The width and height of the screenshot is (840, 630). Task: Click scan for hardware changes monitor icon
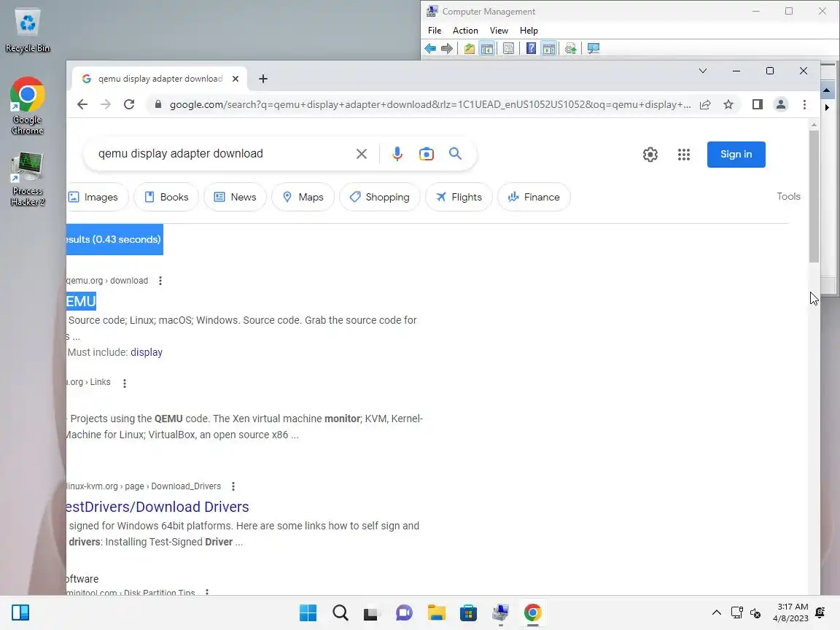tap(593, 49)
